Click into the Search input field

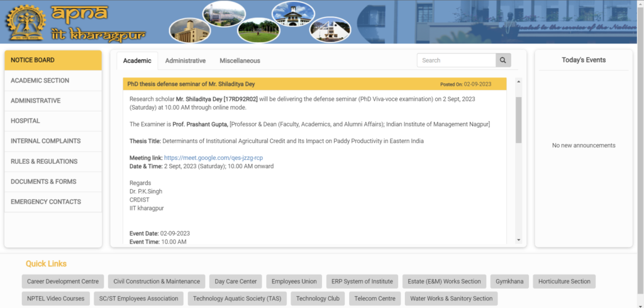[x=456, y=60]
